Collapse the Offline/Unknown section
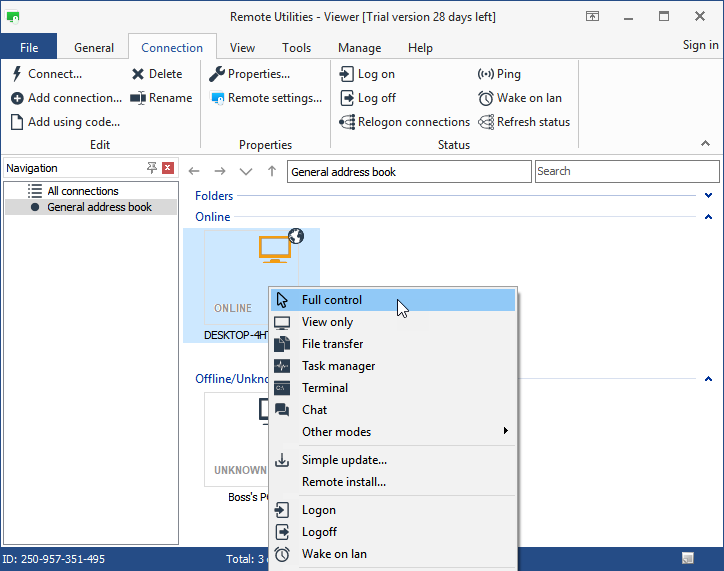The width and height of the screenshot is (724, 571). tap(708, 379)
